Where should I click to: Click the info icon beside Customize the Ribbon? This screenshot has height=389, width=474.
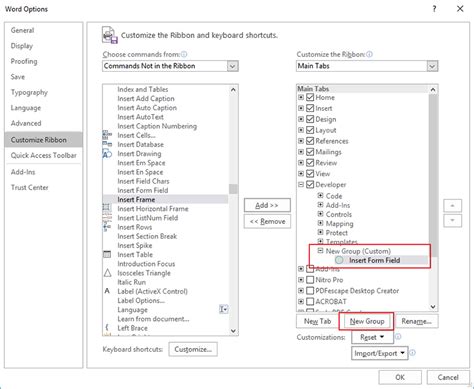click(369, 54)
